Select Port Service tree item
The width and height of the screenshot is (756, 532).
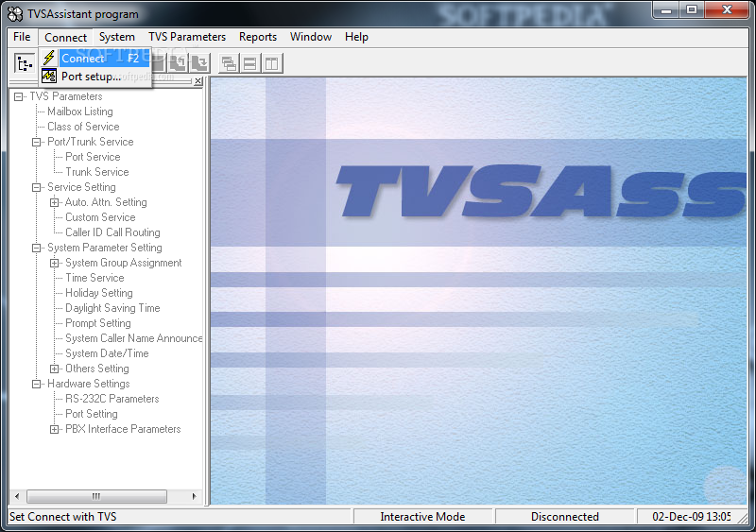click(93, 157)
